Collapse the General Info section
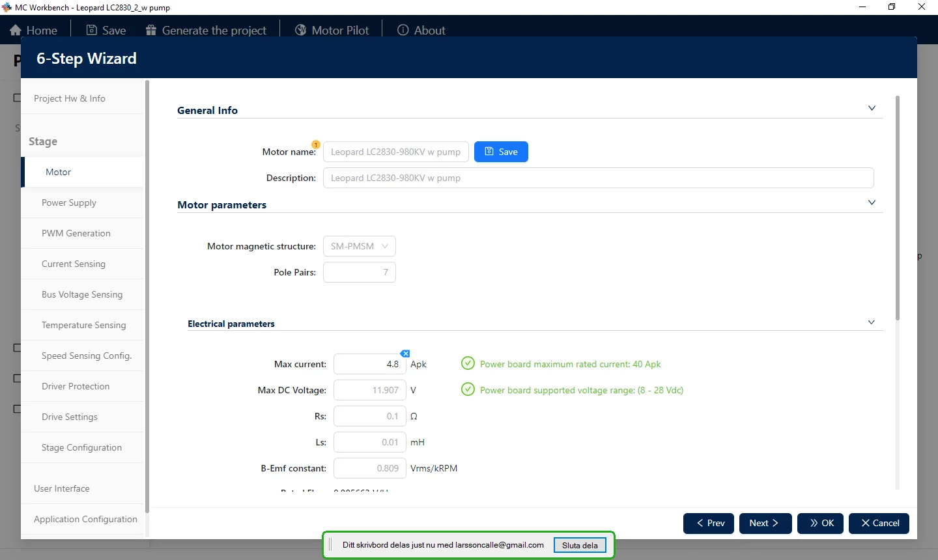938x560 pixels. (872, 108)
